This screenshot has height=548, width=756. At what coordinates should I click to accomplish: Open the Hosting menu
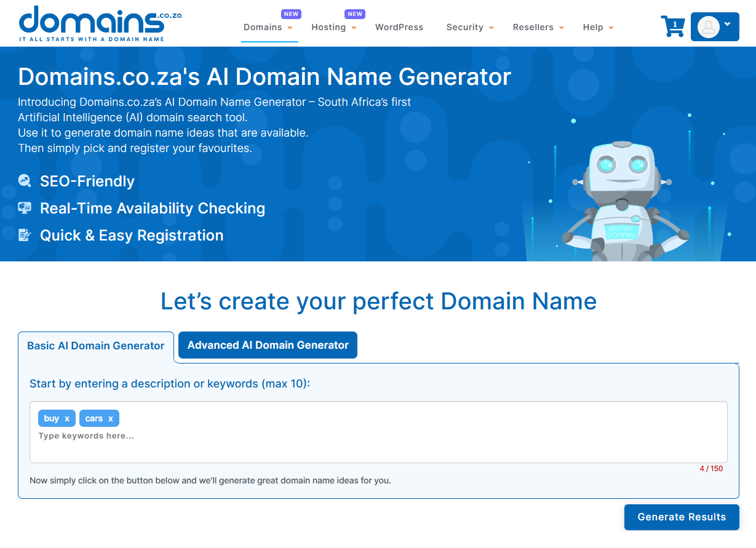[x=328, y=27]
